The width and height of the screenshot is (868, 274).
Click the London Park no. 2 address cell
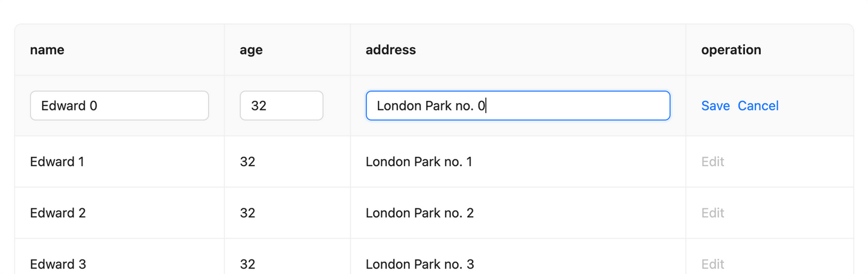click(x=420, y=213)
